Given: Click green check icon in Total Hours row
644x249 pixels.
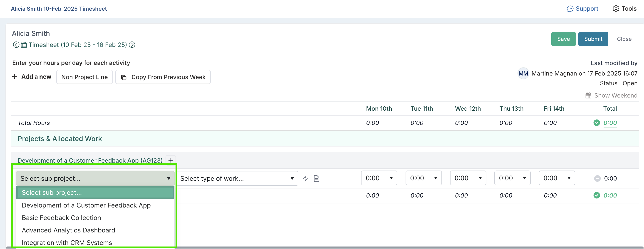Looking at the screenshot, I should pyautogui.click(x=597, y=123).
